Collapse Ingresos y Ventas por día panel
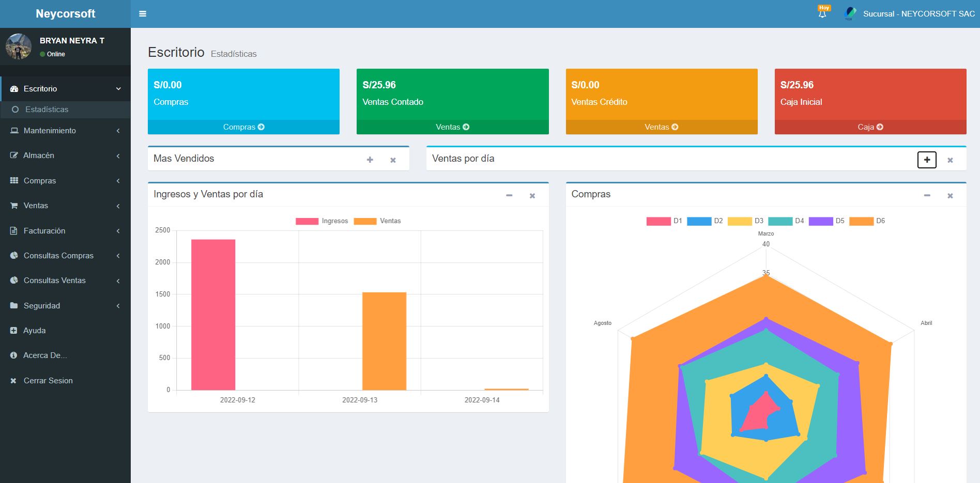Image resolution: width=980 pixels, height=483 pixels. [x=509, y=196]
